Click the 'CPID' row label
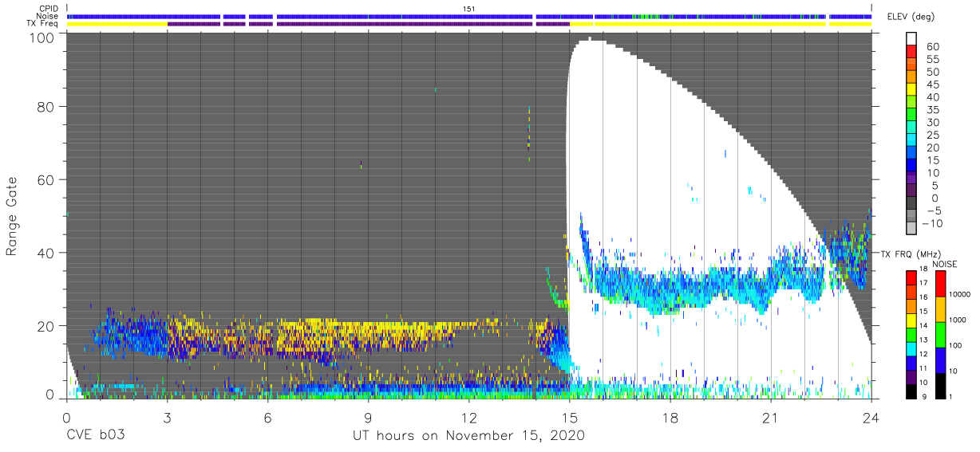Image resolution: width=980 pixels, height=452 pixels. tap(49, 9)
